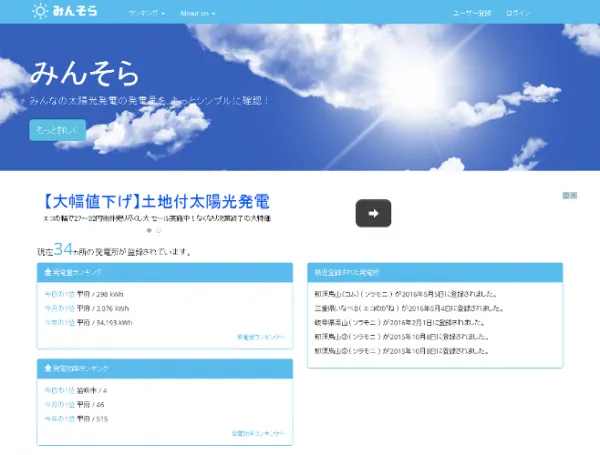Select the 三重県いなべ entry from 2016年5月4日

pyautogui.click(x=409, y=308)
